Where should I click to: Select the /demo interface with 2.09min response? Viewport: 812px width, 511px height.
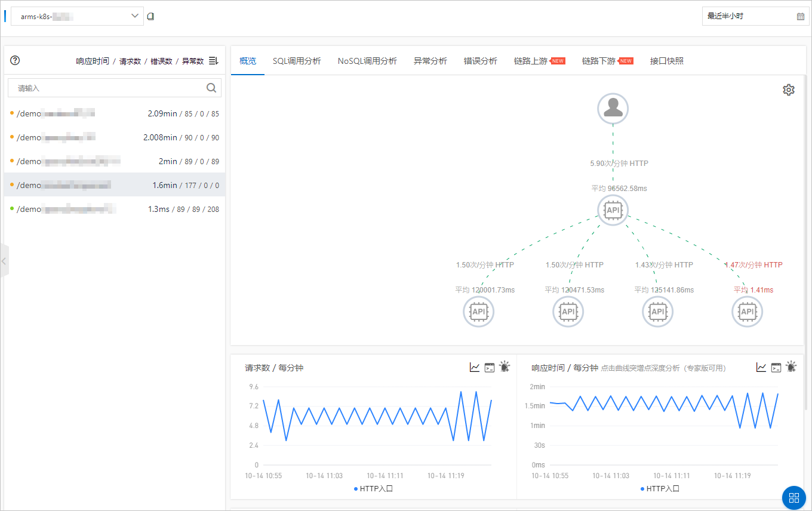pos(115,113)
